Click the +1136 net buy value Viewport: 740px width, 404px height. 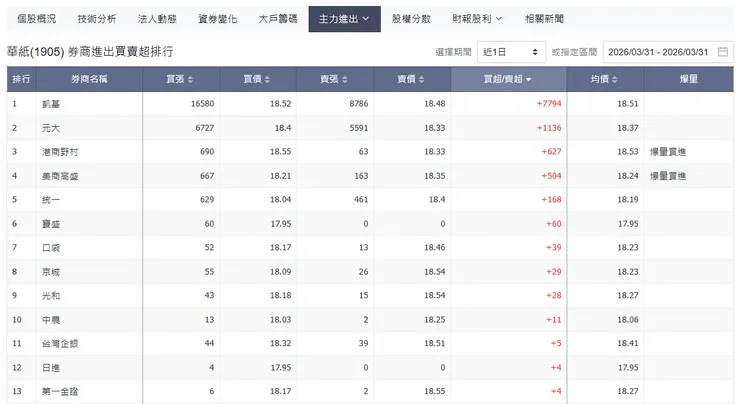pyautogui.click(x=549, y=127)
